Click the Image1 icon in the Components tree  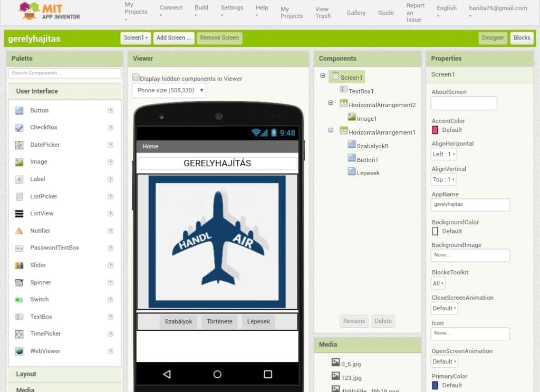click(x=352, y=118)
